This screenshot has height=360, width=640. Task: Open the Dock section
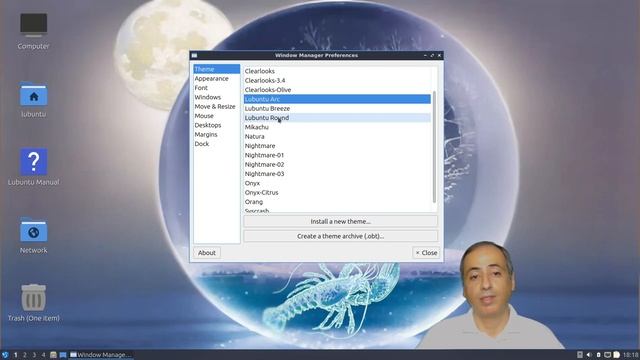216,144
